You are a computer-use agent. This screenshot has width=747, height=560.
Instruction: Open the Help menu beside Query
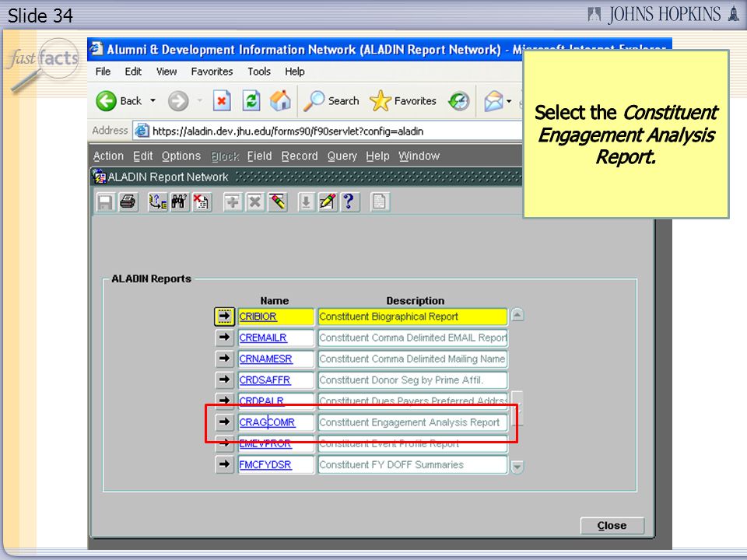pyautogui.click(x=378, y=156)
